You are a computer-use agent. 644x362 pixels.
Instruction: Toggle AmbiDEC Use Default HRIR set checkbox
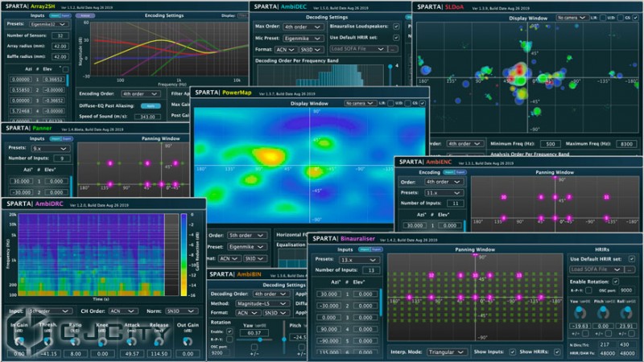[x=396, y=38]
